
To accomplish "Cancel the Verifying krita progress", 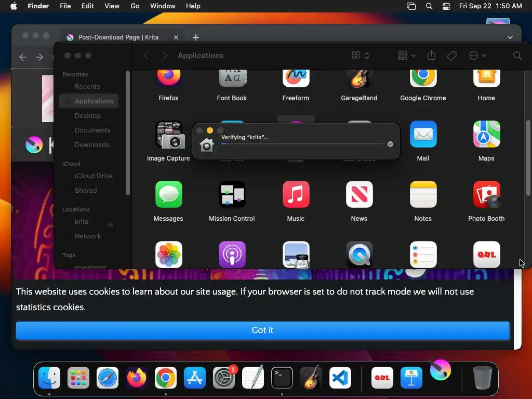I will pyautogui.click(x=390, y=144).
